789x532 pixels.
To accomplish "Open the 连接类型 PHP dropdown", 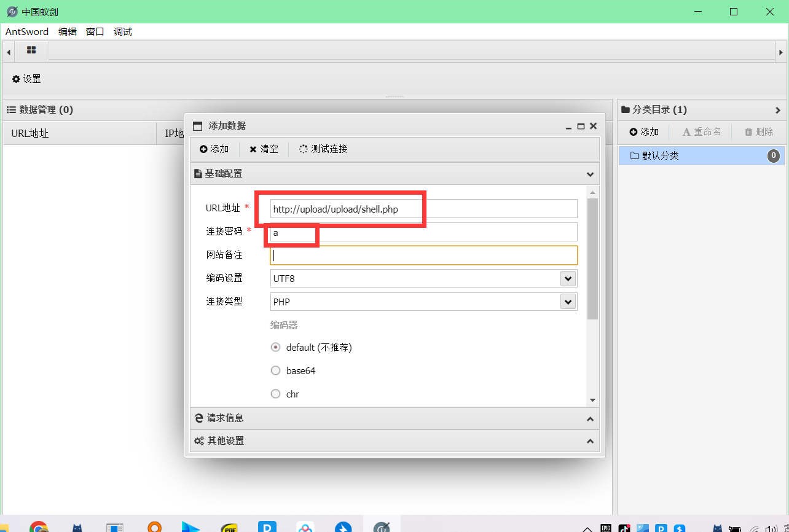I will pyautogui.click(x=568, y=302).
